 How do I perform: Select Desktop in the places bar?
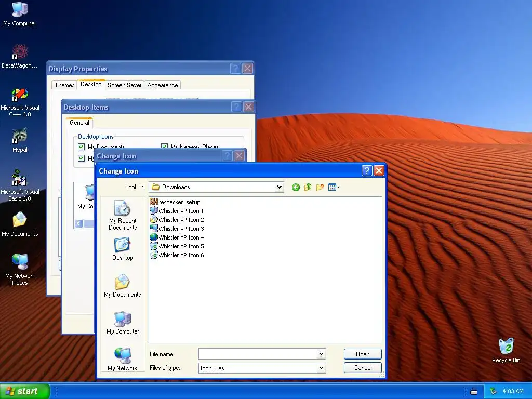[123, 249]
